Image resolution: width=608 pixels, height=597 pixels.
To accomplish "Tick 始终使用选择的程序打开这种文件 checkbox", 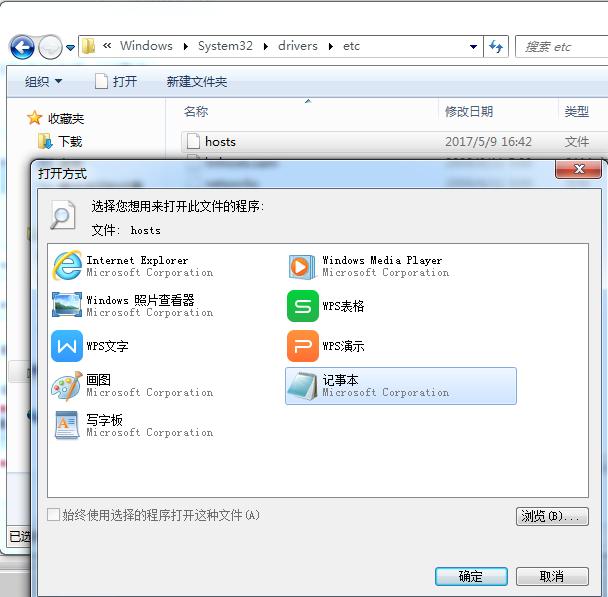I will pos(53,515).
